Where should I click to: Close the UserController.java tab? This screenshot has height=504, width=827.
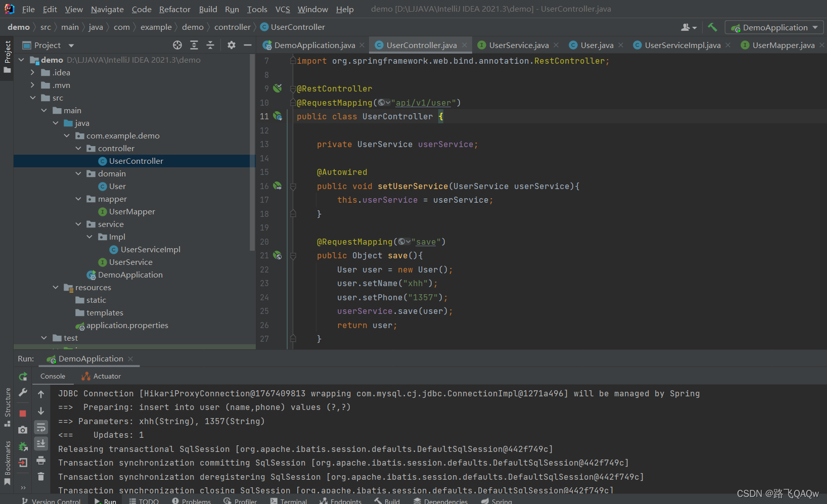pos(465,45)
